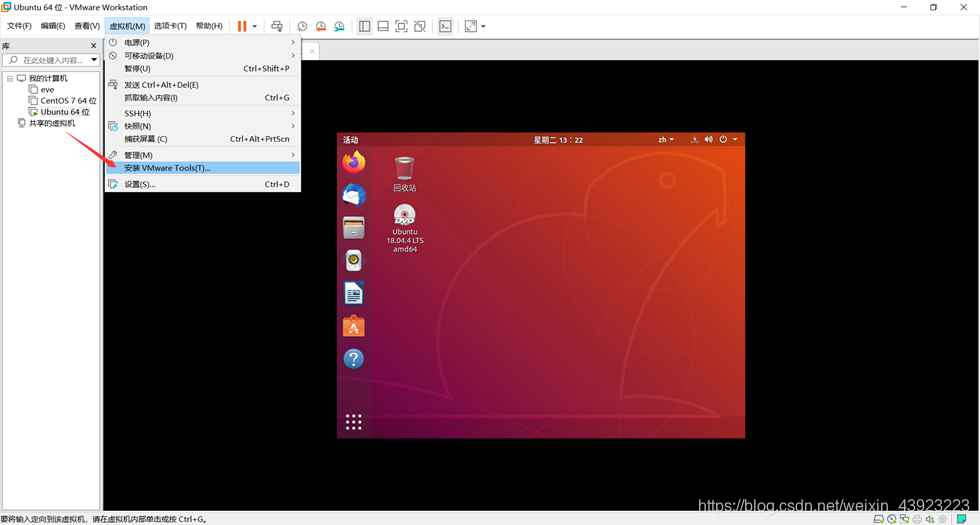Click 活动 in the Ubuntu top bar
The image size is (980, 525).
[351, 140]
